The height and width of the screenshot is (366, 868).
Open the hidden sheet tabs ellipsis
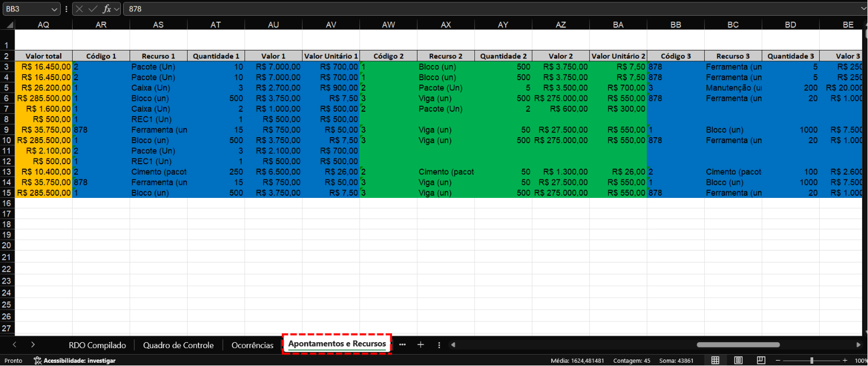click(x=402, y=345)
